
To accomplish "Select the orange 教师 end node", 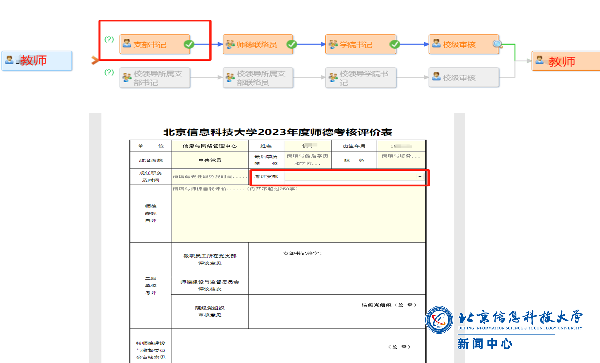I will pyautogui.click(x=566, y=61).
